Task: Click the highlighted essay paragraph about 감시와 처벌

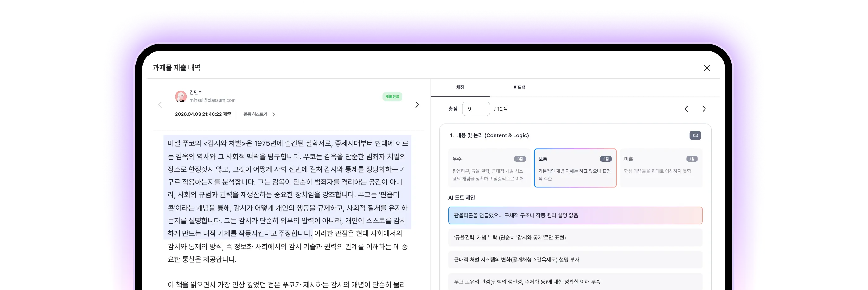Action: click(287, 188)
